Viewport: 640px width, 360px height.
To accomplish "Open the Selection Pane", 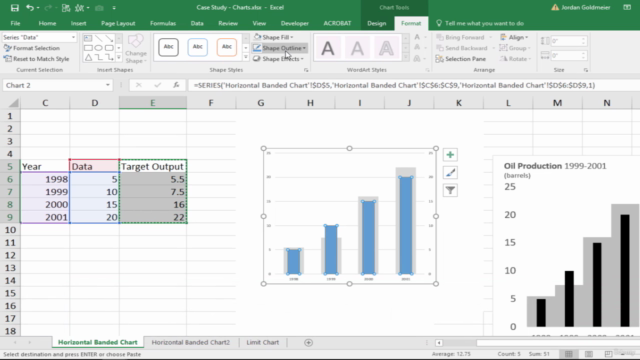I will [x=461, y=59].
